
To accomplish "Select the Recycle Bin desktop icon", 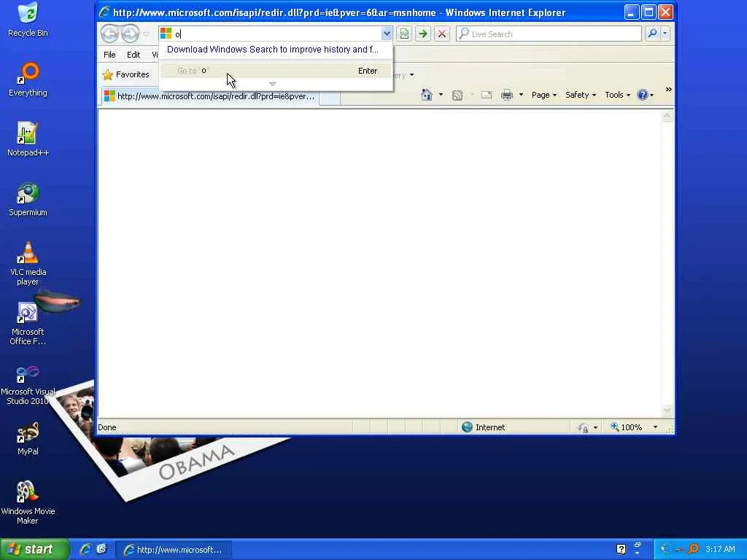I will pos(28,20).
